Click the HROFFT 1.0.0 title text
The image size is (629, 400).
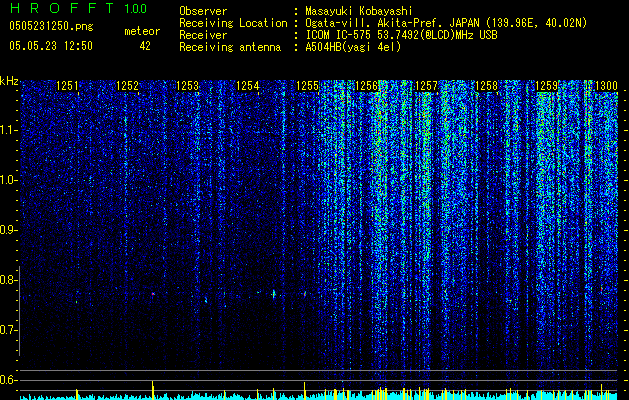[78, 8]
